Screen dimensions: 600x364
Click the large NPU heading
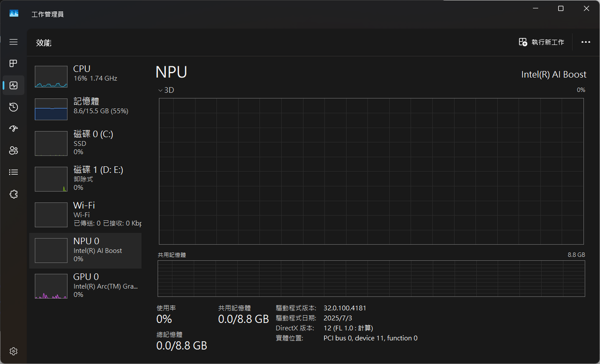(x=172, y=72)
